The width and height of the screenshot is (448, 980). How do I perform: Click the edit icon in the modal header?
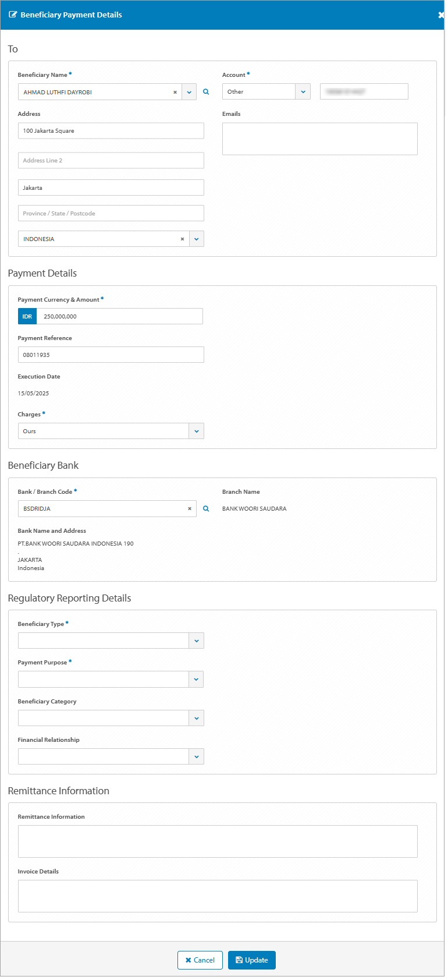(13, 15)
